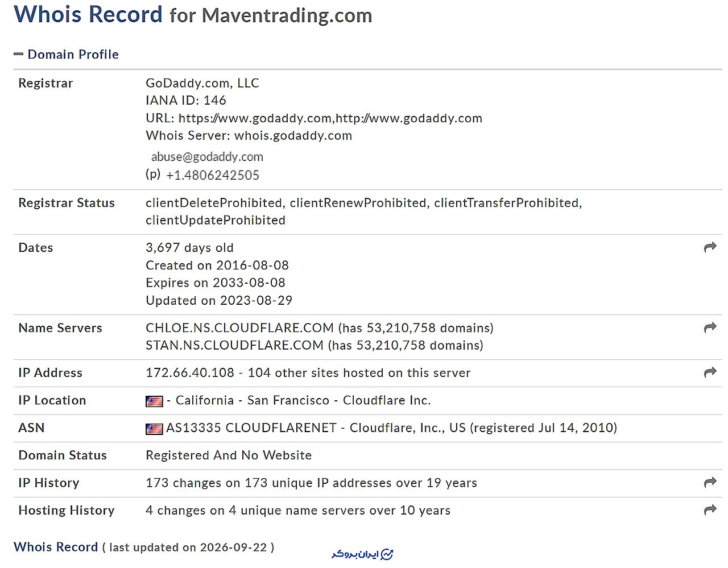Open share arrow in Hosting History row
Image resolution: width=728 pixels, height=568 pixels.
tap(710, 510)
